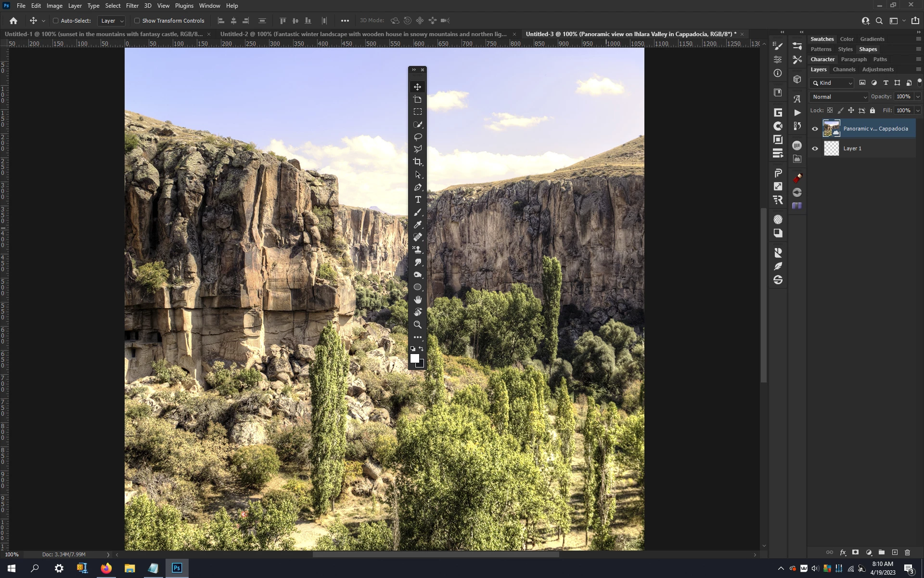The width and height of the screenshot is (924, 578).
Task: Open the Kind layer filter dropdown
Action: coord(833,83)
